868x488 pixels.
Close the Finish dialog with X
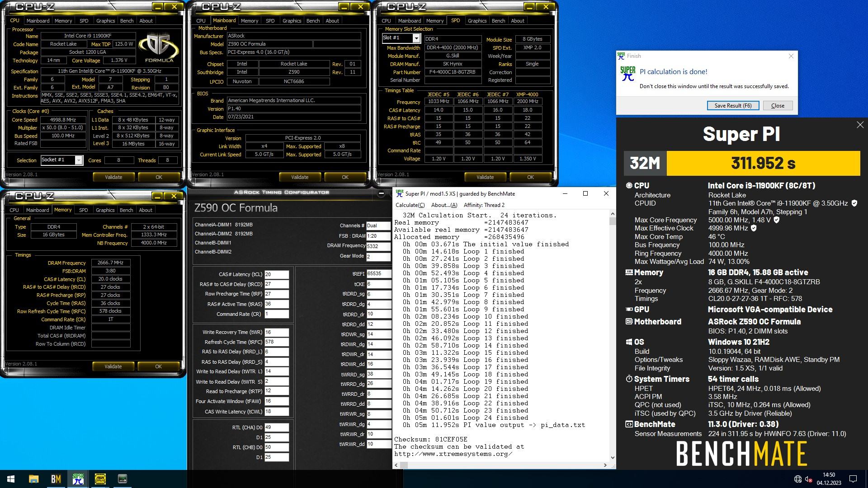point(791,56)
